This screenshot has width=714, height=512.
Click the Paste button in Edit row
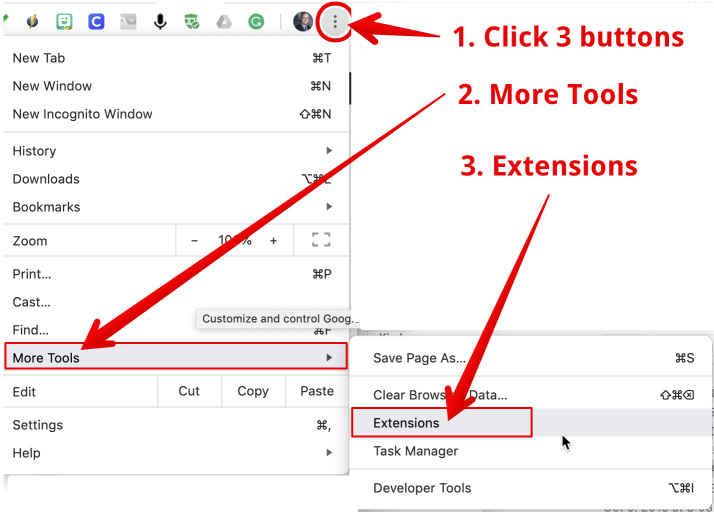(x=317, y=391)
